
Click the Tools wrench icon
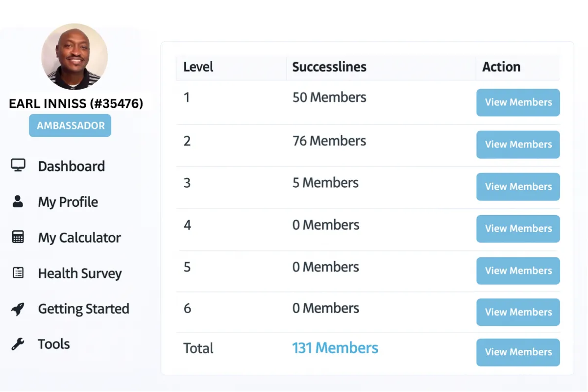coord(18,344)
